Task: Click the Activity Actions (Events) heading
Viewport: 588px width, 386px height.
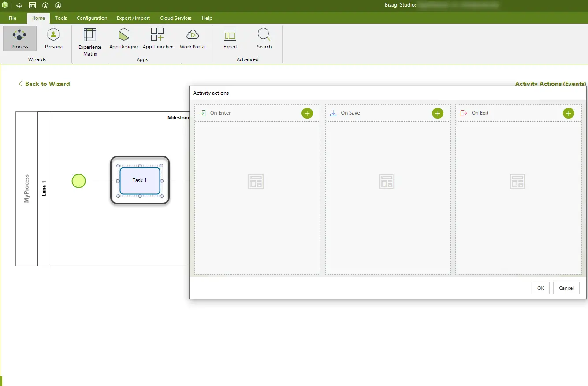Action: 551,84
